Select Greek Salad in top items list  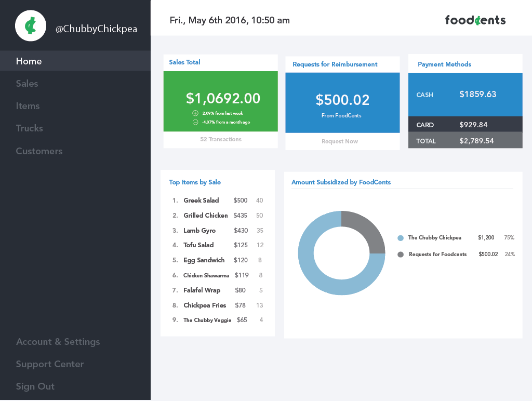click(x=201, y=200)
